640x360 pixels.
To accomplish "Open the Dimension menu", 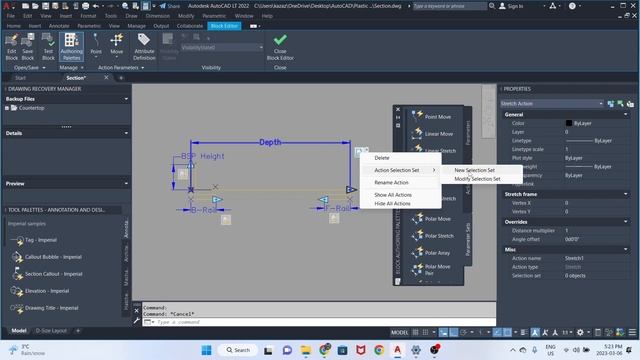I will (158, 16).
